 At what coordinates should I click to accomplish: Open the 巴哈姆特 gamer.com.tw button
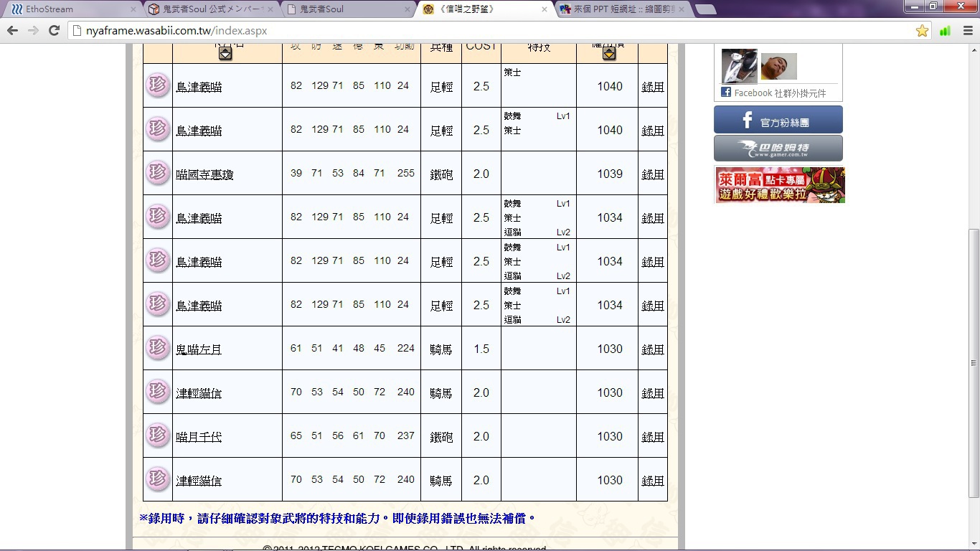[x=778, y=149]
